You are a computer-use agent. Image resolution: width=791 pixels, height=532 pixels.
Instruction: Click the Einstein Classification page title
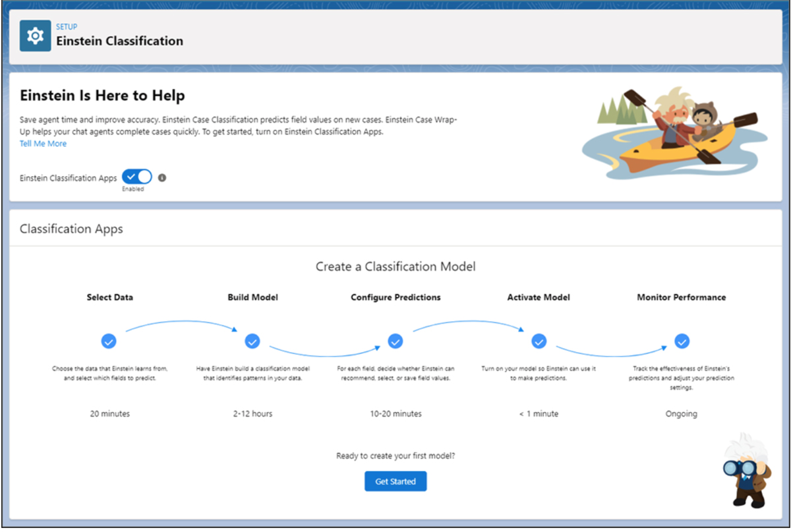click(119, 41)
